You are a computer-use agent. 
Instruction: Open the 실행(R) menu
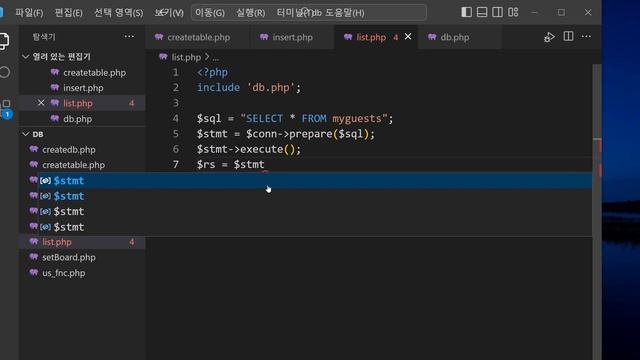click(250, 13)
